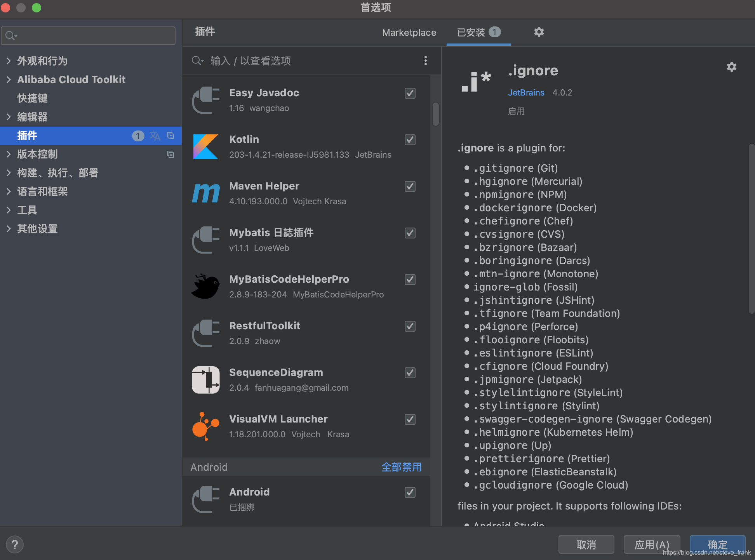This screenshot has width=755, height=560.
Task: Click the plugin description scrollbar
Action: tap(752, 228)
